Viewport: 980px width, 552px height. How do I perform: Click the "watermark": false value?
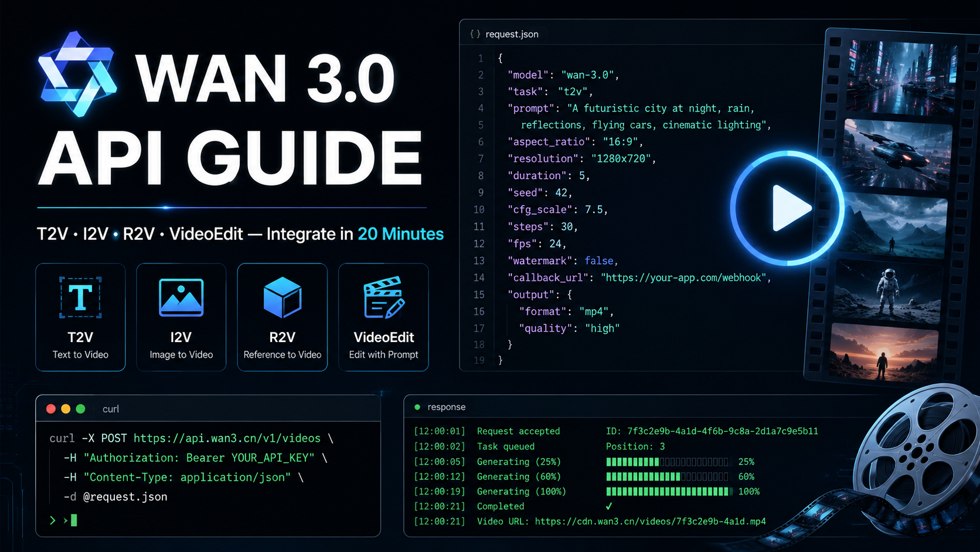point(599,261)
